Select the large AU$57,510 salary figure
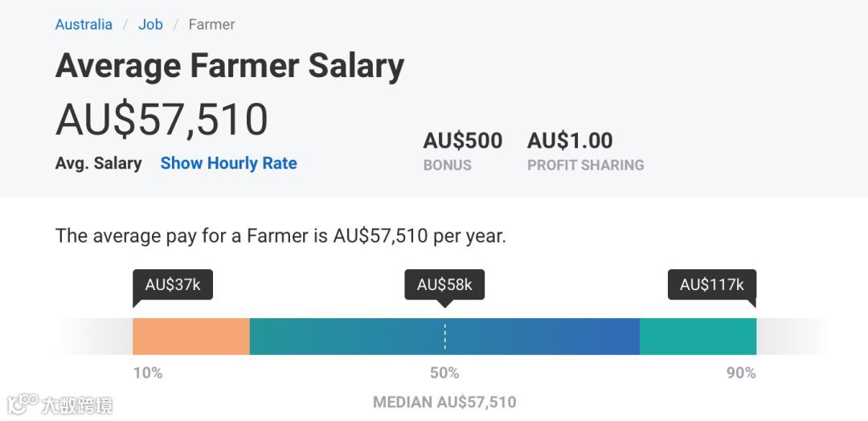 (162, 119)
